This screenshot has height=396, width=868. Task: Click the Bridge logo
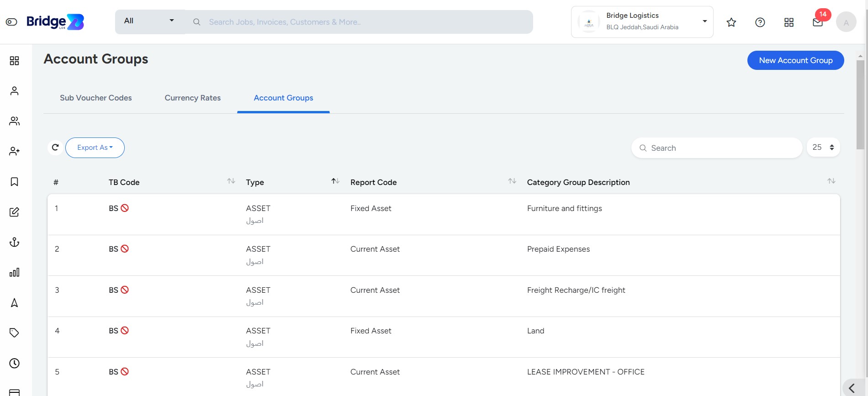click(55, 21)
